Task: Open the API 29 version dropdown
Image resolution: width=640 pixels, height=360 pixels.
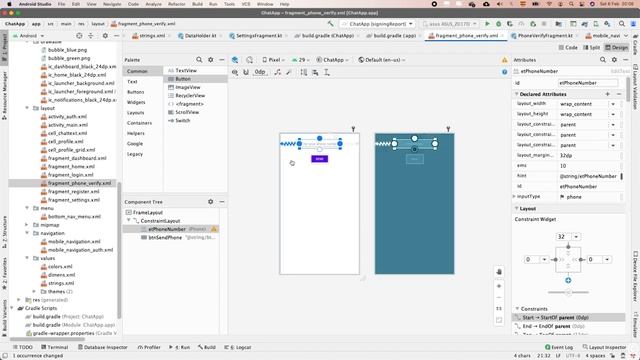Action: pyautogui.click(x=300, y=60)
